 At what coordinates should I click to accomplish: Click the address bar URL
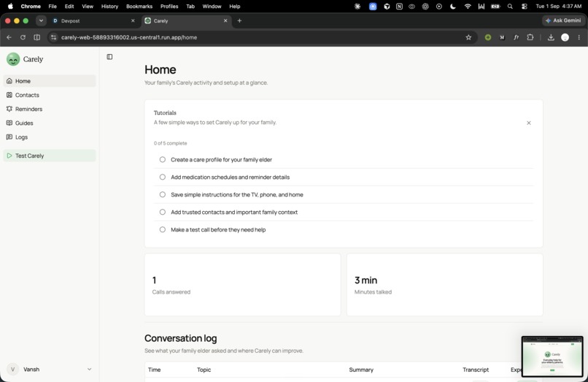[129, 37]
